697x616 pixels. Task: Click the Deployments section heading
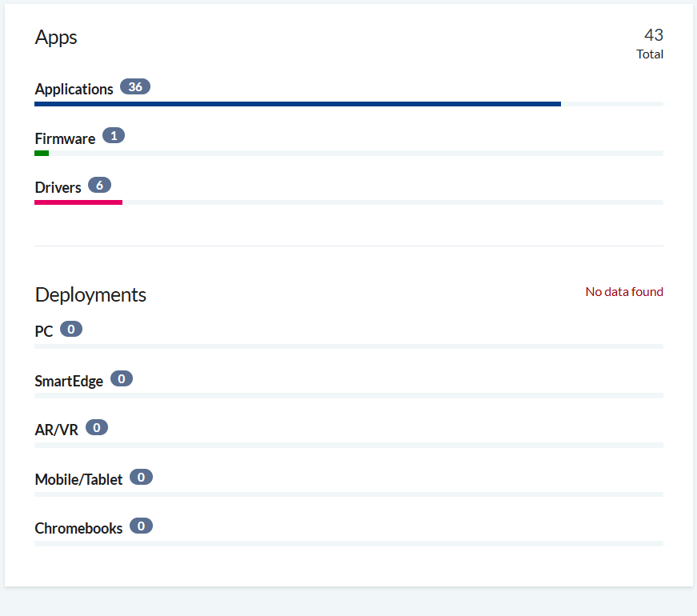coord(90,294)
